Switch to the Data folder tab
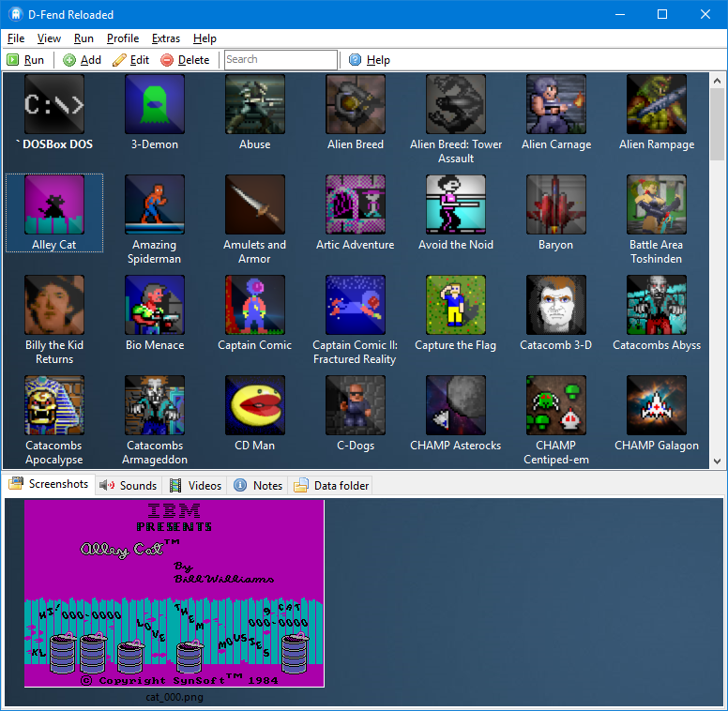The width and height of the screenshot is (728, 711). tap(332, 485)
